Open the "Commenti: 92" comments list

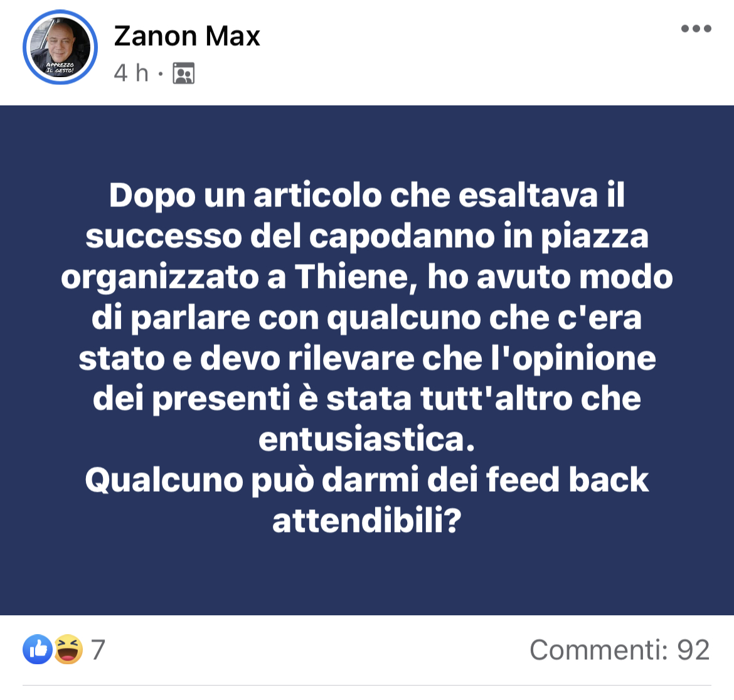pyautogui.click(x=620, y=650)
